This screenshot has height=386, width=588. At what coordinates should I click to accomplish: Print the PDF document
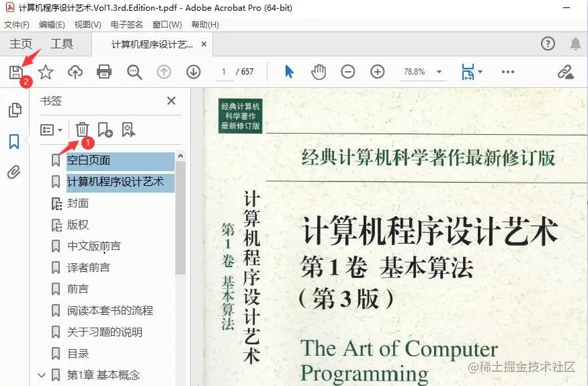(104, 72)
